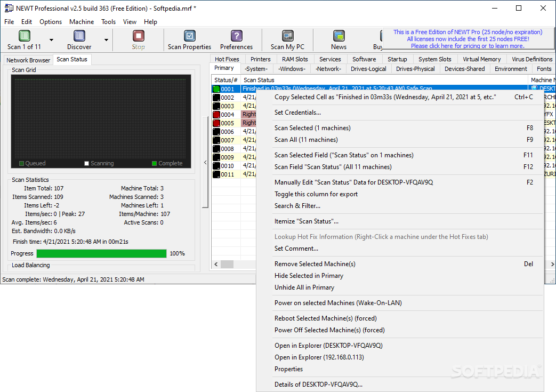Click the Scan Status column header

(x=384, y=80)
